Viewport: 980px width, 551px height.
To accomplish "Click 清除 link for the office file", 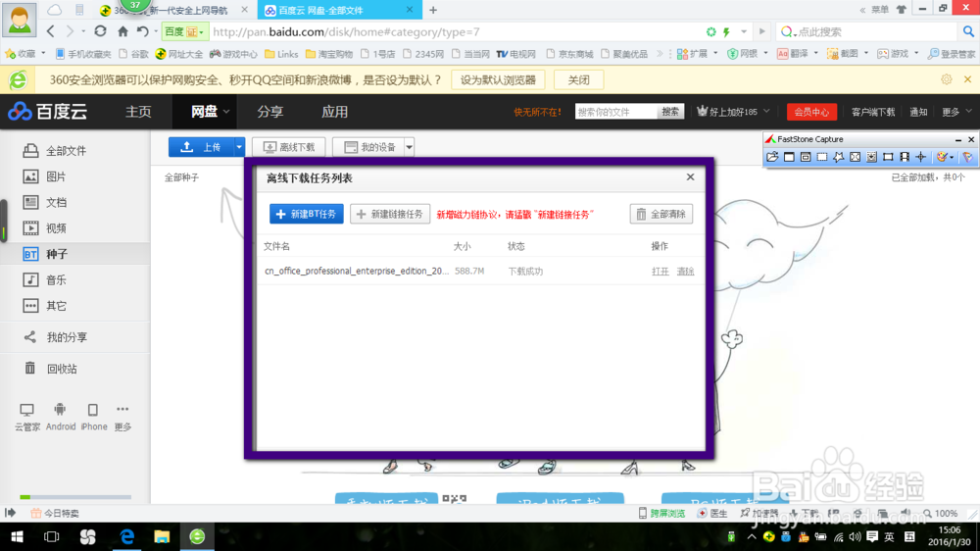I will point(686,272).
